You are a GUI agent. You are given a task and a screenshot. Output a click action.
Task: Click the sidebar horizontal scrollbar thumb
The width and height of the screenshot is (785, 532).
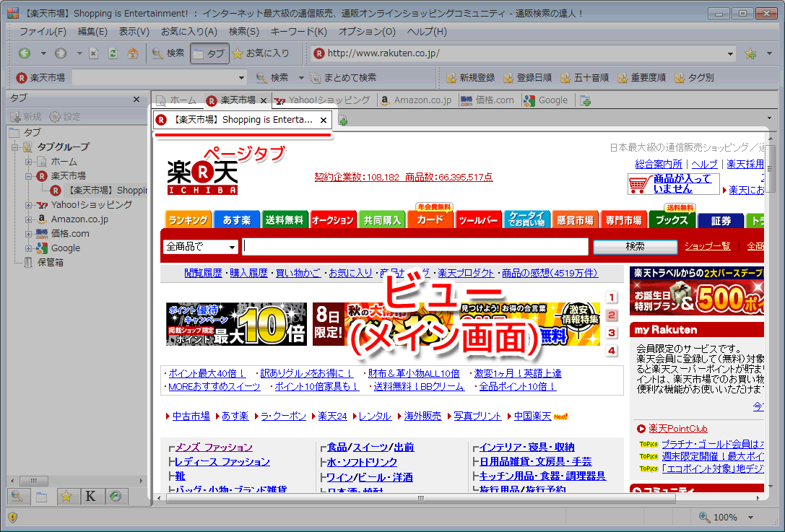click(x=33, y=481)
